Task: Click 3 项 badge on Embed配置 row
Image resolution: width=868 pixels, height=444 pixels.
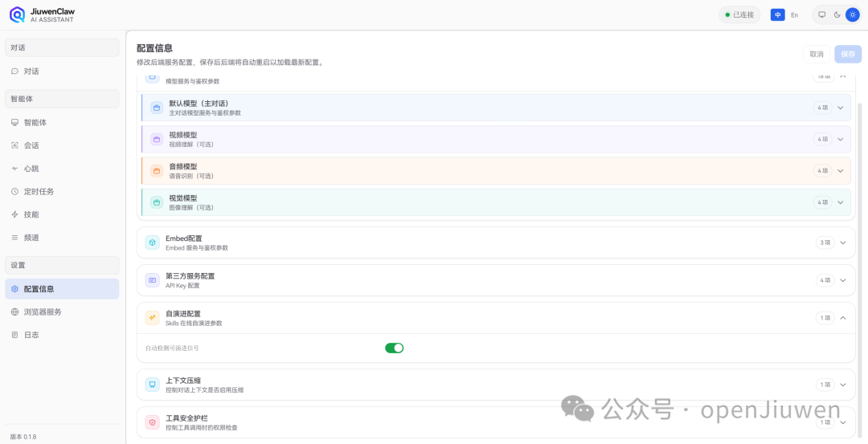Action: point(825,242)
